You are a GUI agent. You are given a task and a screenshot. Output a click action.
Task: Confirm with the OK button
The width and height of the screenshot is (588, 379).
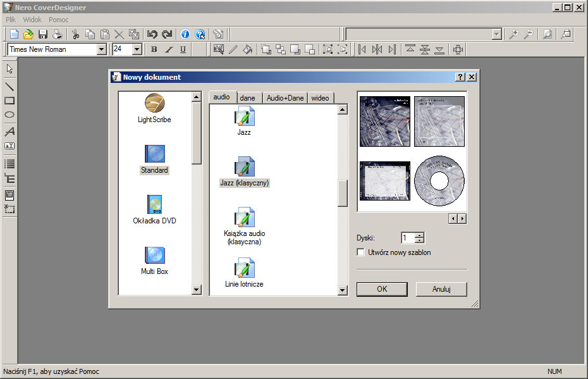coord(381,289)
